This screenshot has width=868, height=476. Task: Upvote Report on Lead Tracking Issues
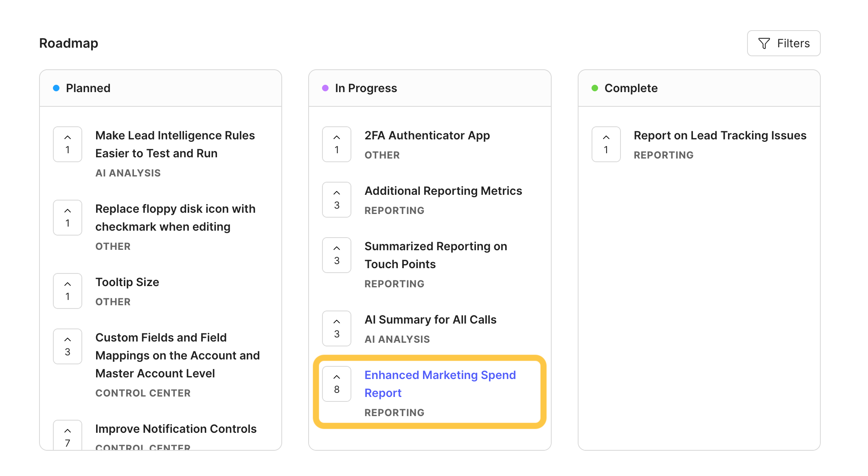(606, 144)
